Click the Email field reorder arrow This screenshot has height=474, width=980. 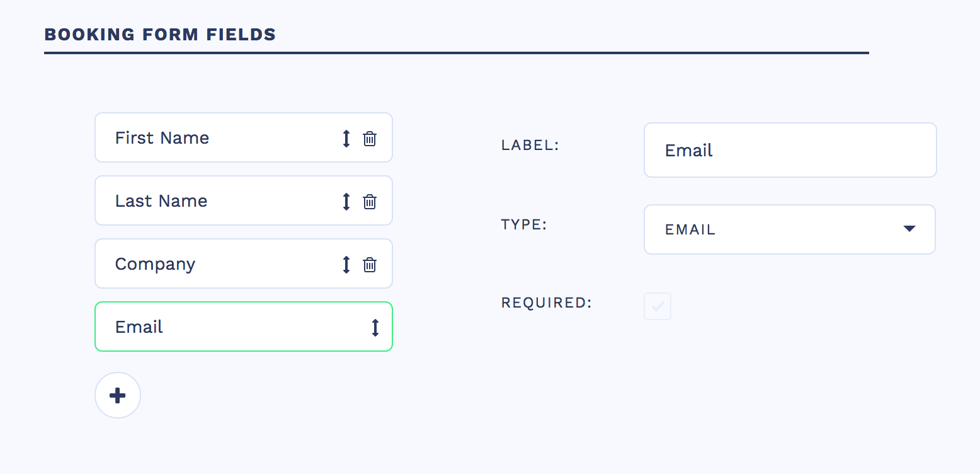click(x=375, y=328)
